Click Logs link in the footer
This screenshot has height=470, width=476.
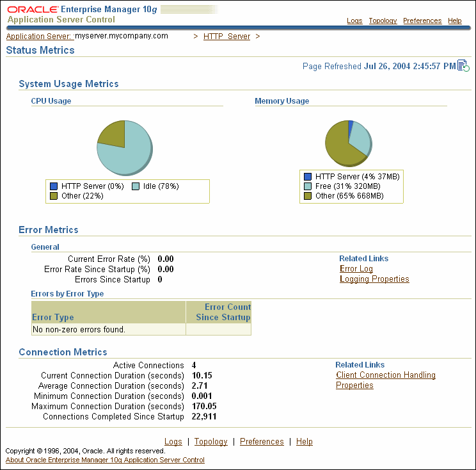173,441
